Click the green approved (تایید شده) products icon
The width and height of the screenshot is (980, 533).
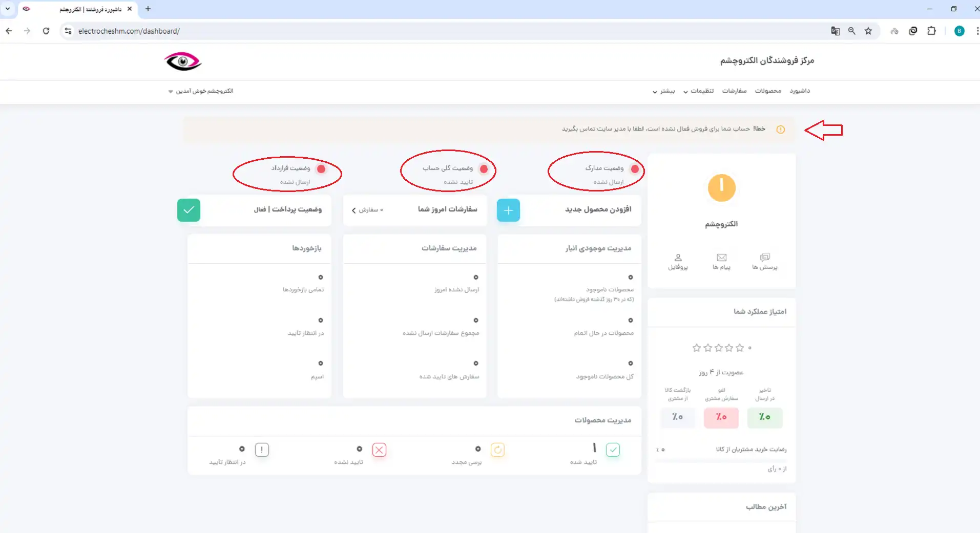pos(613,450)
